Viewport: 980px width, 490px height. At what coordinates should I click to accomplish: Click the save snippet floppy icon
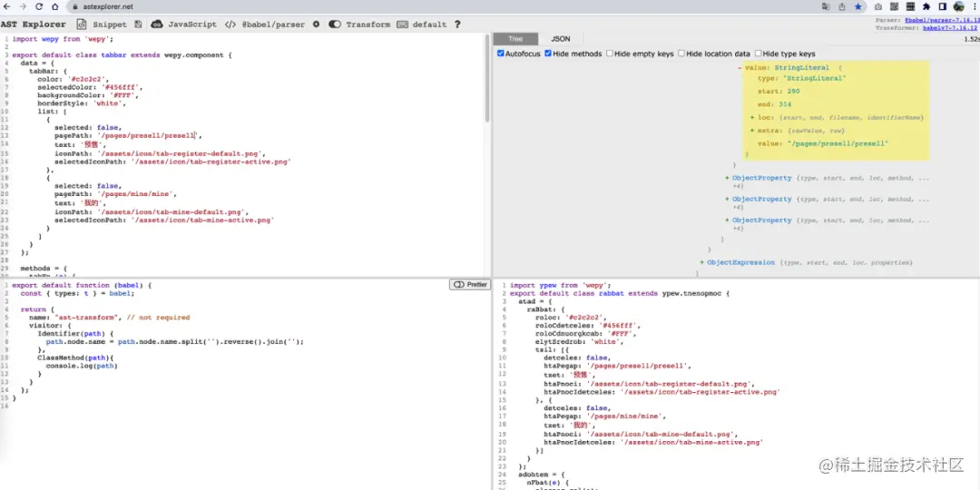pos(138,24)
